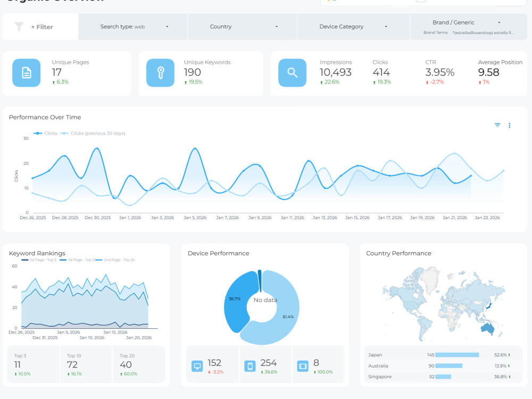Image resolution: width=532 pixels, height=399 pixels.
Task: Open the Brand / Generic dropdown
Action: [468, 22]
